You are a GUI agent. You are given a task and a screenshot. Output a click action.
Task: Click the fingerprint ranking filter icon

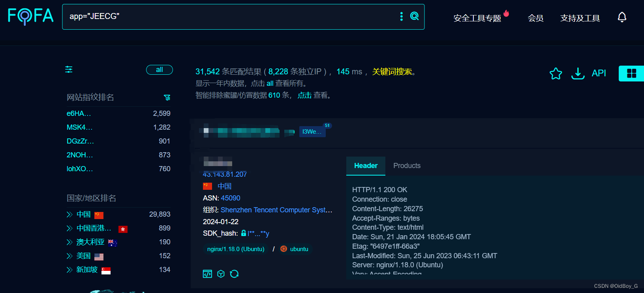pyautogui.click(x=167, y=97)
